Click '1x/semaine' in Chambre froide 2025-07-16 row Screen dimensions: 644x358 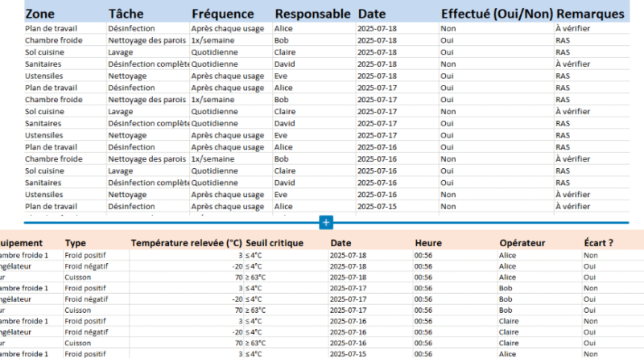click(x=213, y=158)
